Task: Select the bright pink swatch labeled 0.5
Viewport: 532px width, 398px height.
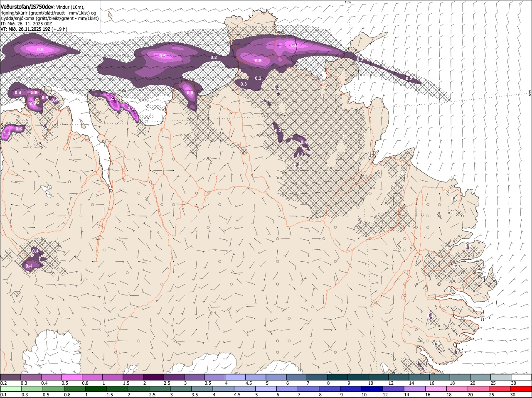Action: pyautogui.click(x=72, y=377)
